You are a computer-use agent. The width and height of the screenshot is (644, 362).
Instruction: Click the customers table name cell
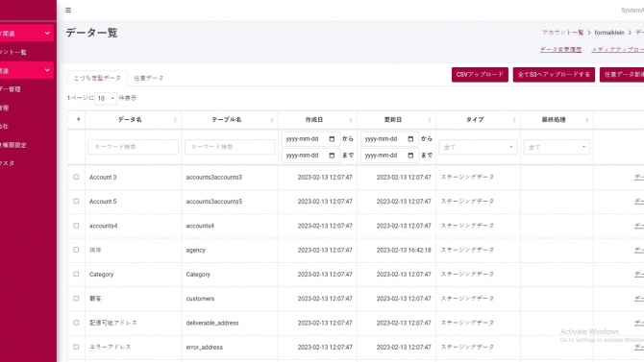click(x=200, y=299)
